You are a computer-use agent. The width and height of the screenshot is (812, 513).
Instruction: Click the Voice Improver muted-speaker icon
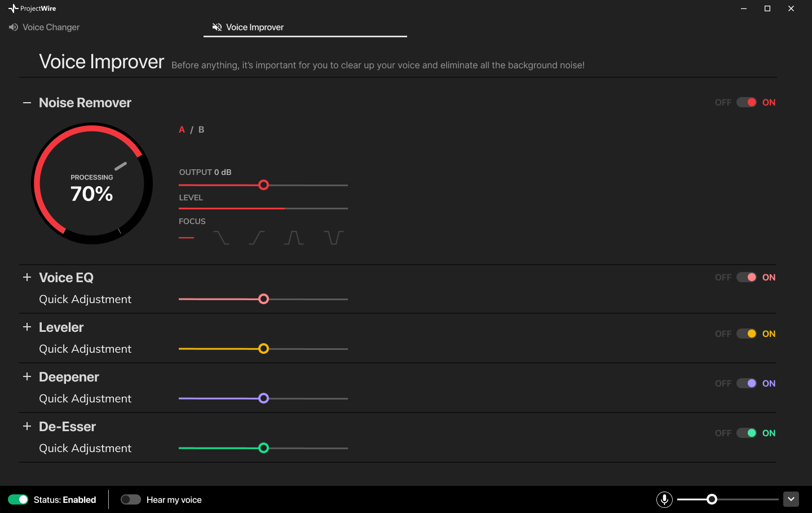[217, 27]
